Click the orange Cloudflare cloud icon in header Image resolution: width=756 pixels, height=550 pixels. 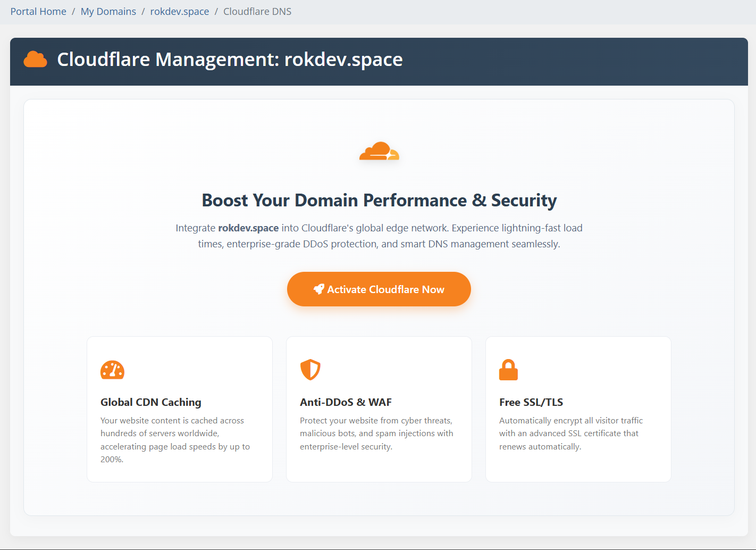35,59
